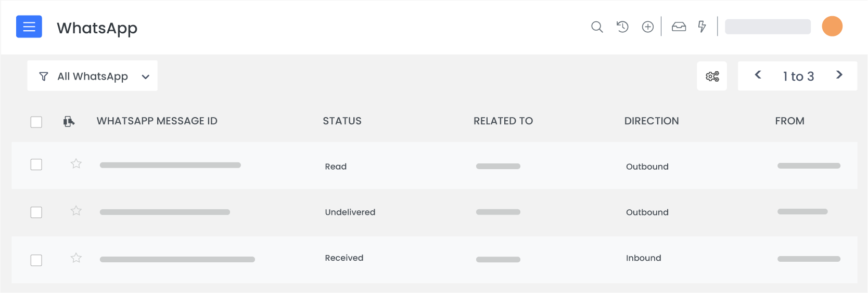Tick the select-all header checkbox
This screenshot has width=868, height=293.
pos(36,122)
